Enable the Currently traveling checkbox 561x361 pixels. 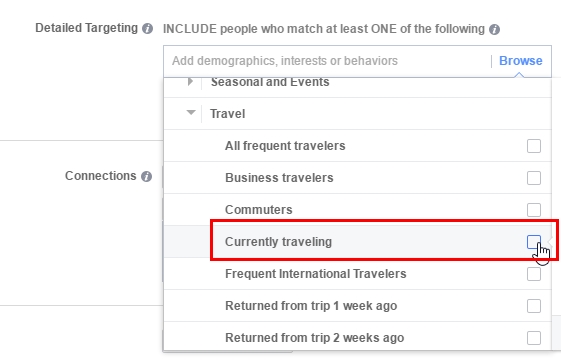tap(534, 242)
